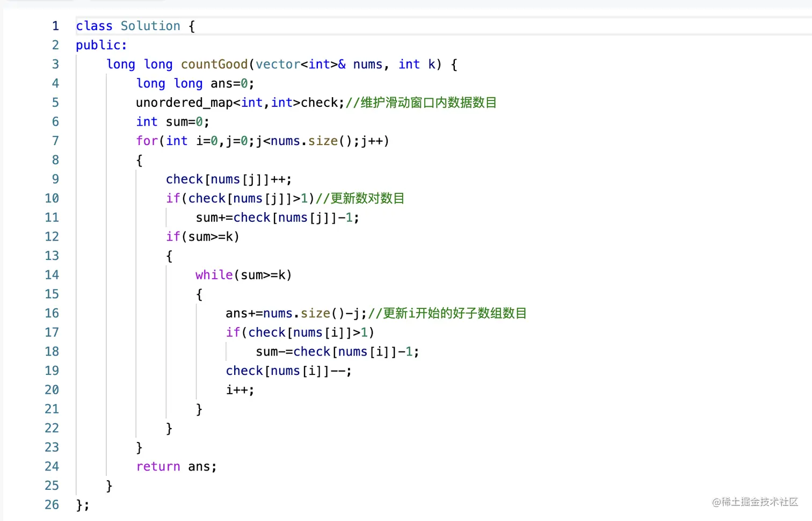Click line number 14 in the gutter
Screen dimensions: 812x521
pyautogui.click(x=52, y=275)
